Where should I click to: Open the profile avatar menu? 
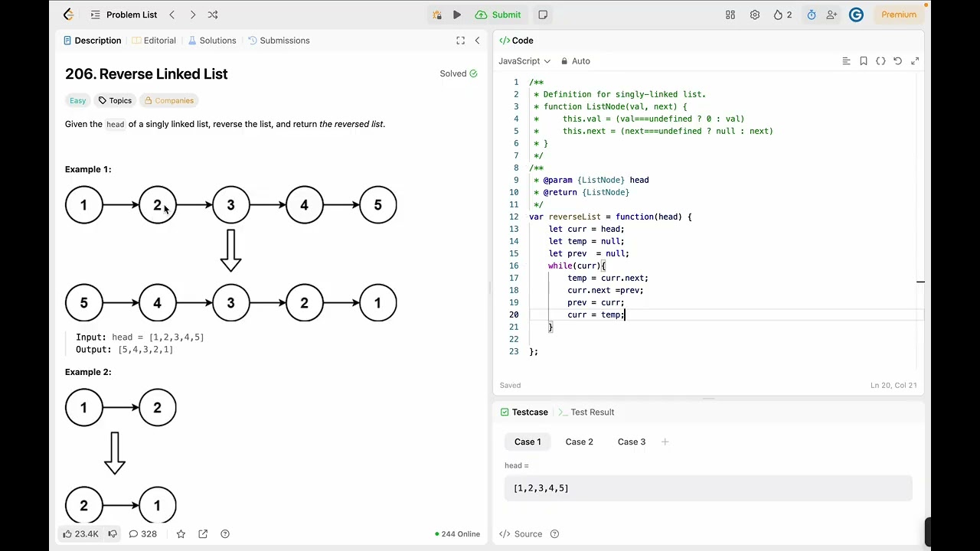coord(856,15)
